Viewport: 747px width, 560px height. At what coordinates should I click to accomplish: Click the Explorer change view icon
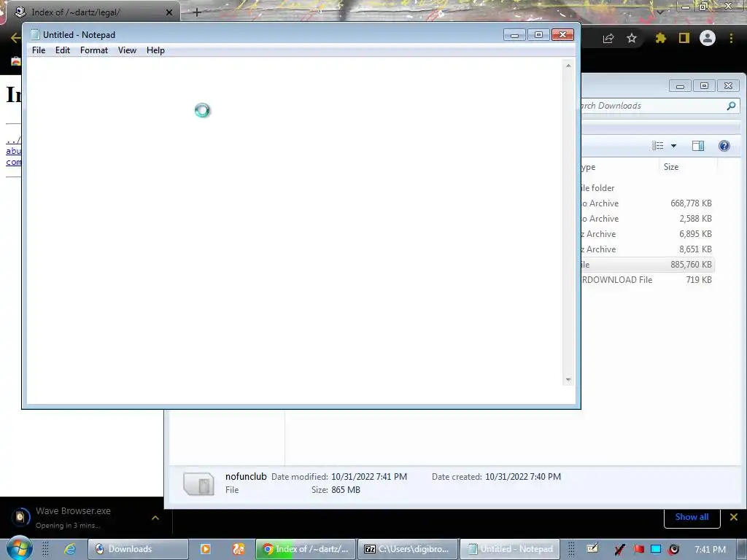[x=658, y=146]
